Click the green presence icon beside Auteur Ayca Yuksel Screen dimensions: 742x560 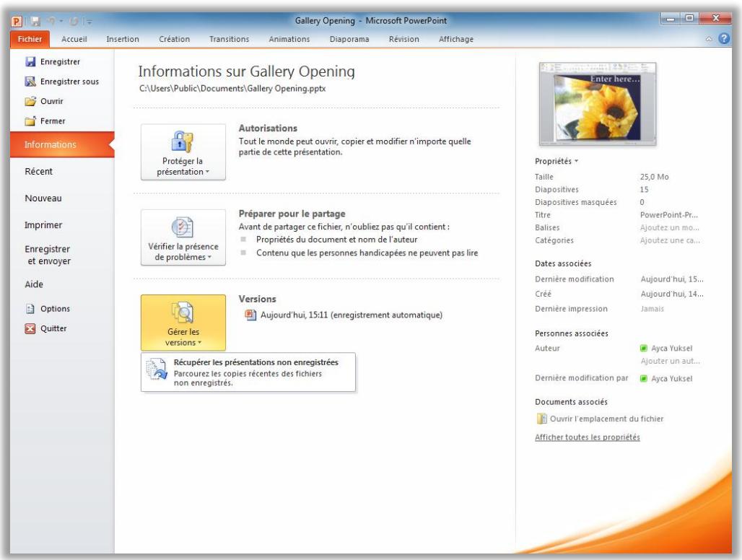click(x=644, y=348)
